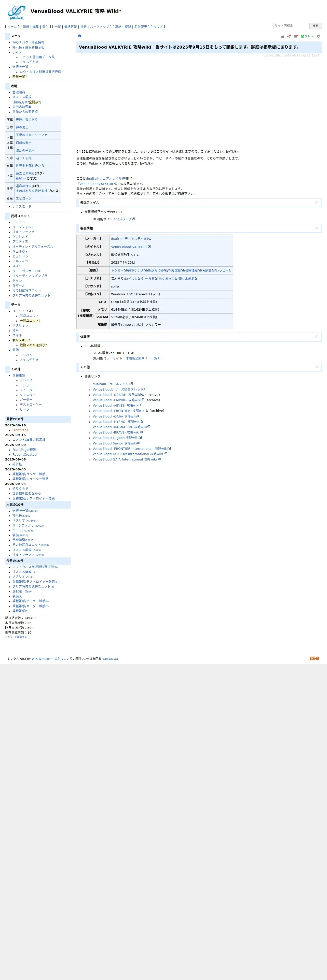Open the ローラン unit page
This screenshot has width=327, height=980.
(x=19, y=222)
